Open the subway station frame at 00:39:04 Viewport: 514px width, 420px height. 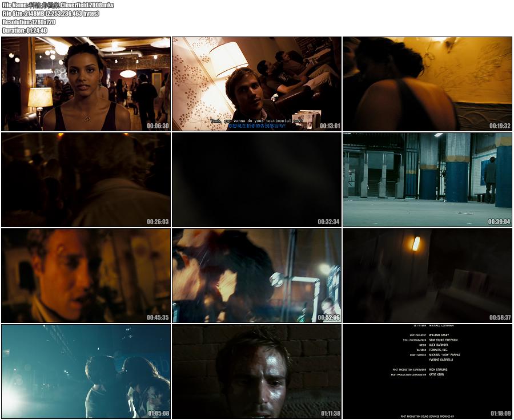pyautogui.click(x=427, y=180)
